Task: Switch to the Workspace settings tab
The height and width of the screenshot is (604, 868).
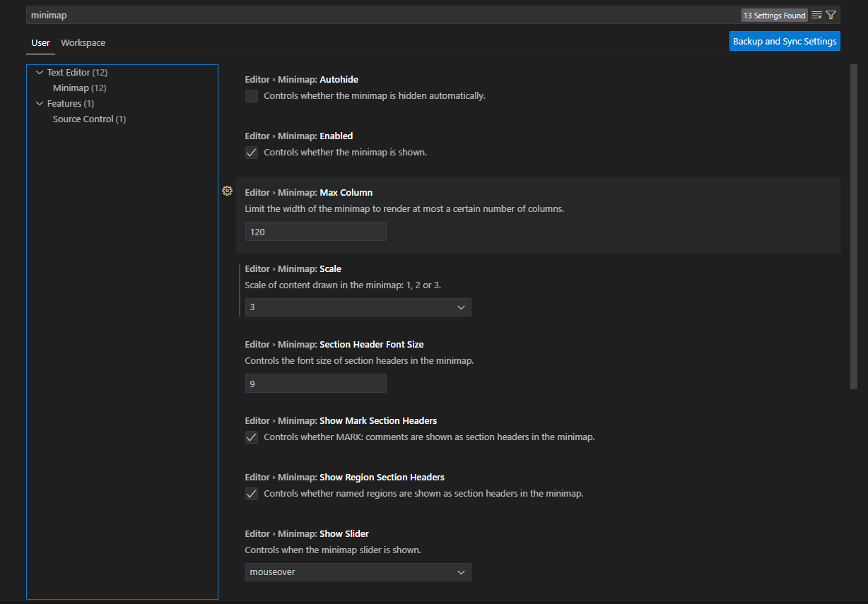Action: click(x=83, y=43)
